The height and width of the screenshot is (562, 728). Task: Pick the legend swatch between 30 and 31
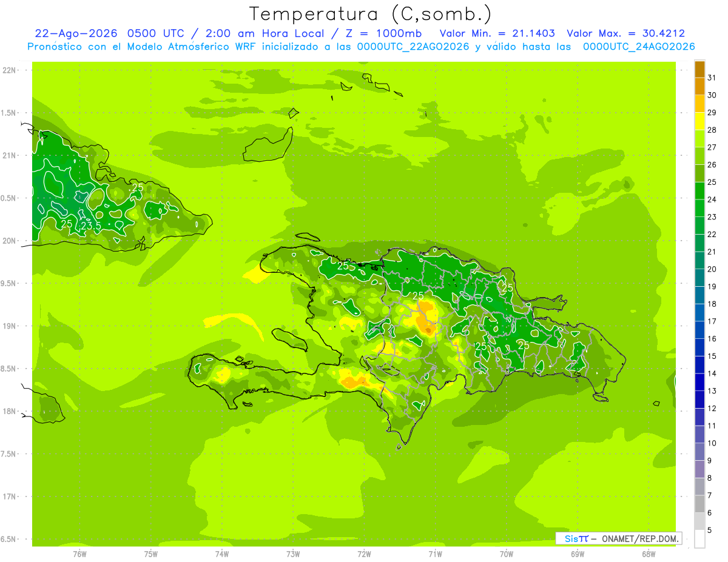click(699, 87)
